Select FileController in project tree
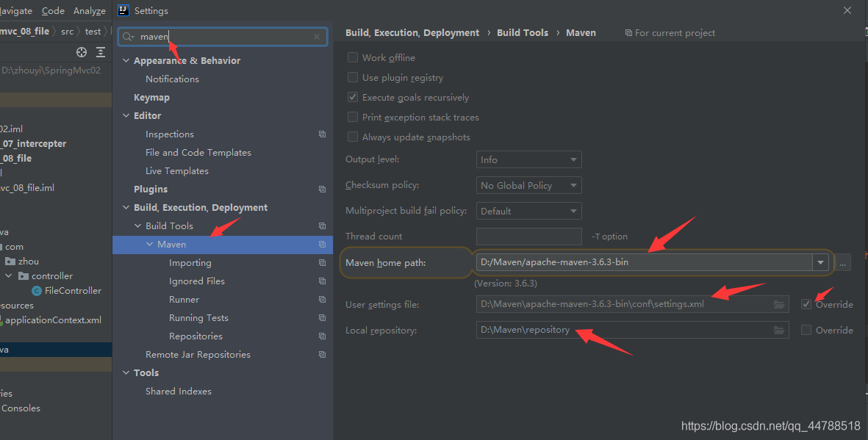Screen dimensions: 868x440 pyautogui.click(x=73, y=291)
